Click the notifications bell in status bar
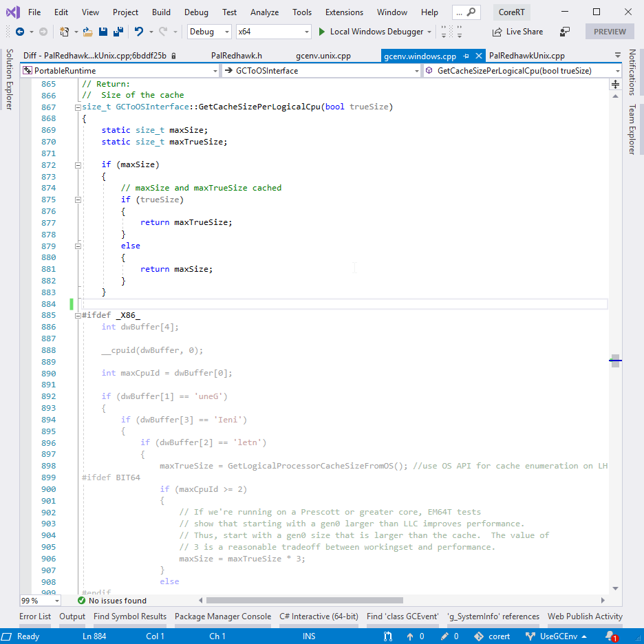Screen dimensions: 644x644 tap(610, 636)
